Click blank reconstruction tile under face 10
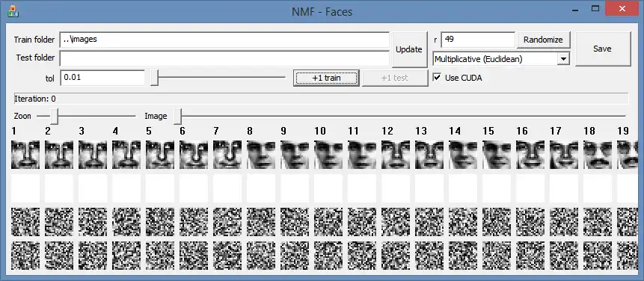644x281 pixels. click(328, 188)
